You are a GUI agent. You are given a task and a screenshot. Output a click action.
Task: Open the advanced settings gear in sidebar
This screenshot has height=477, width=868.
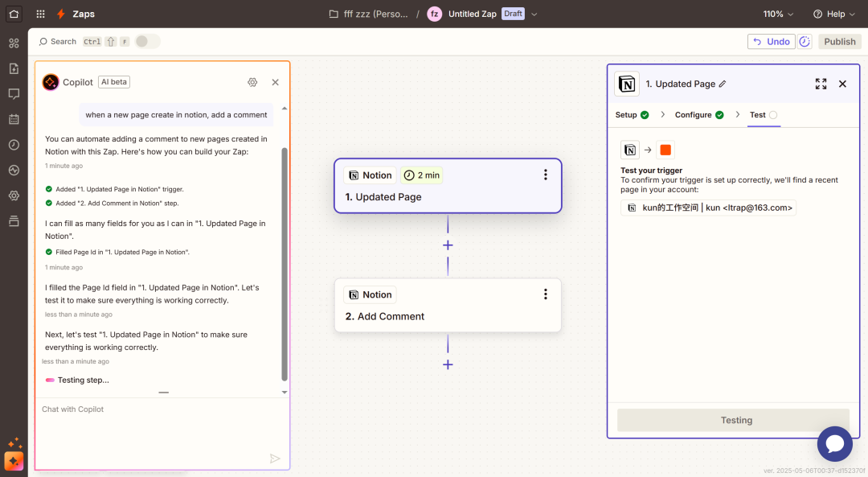click(x=14, y=195)
